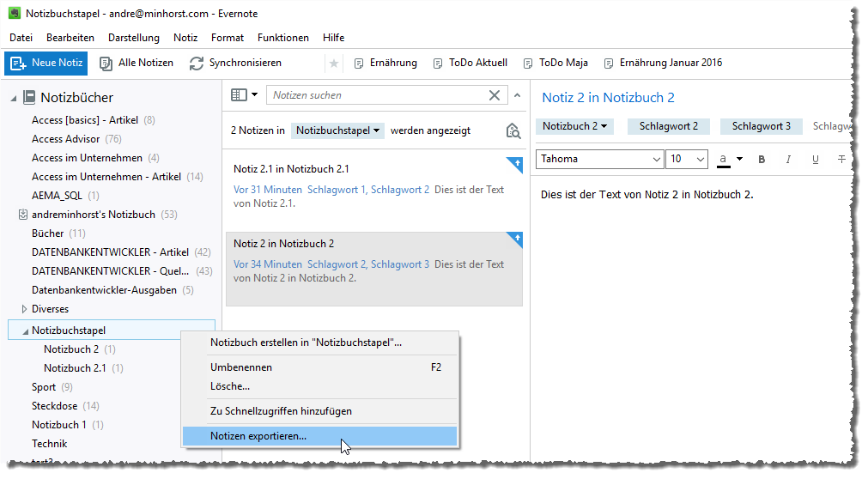The height and width of the screenshot is (479, 868).
Task: Collapse the Notizbücher tree section
Action: click(x=14, y=99)
